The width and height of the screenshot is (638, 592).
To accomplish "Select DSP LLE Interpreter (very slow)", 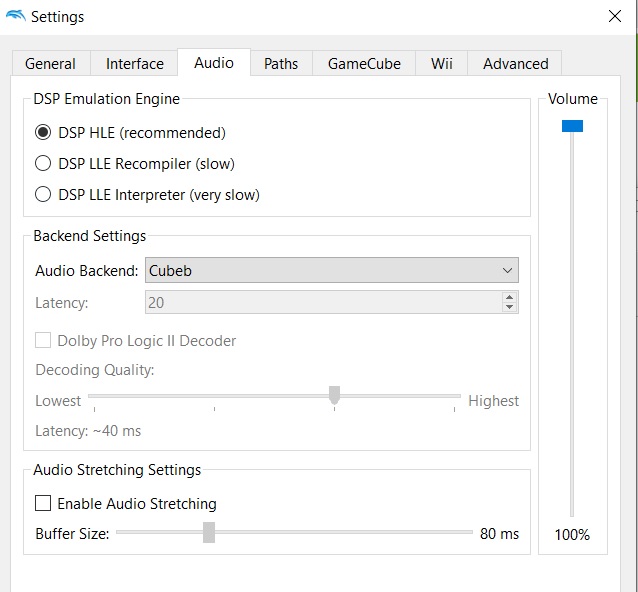I will 43,195.
